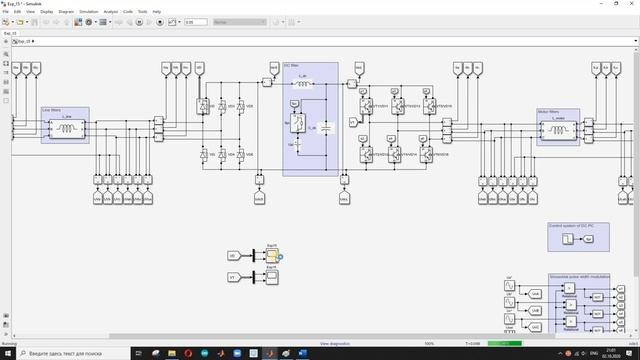Viewport: 640px width, 360px height.
Task: Open the Simulation menu
Action: [89, 12]
